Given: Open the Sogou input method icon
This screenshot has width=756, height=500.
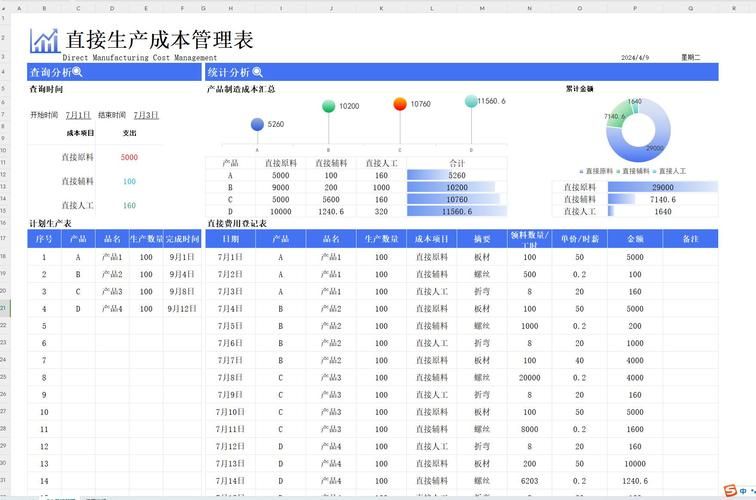Looking at the screenshot, I should pyautogui.click(x=730, y=490).
